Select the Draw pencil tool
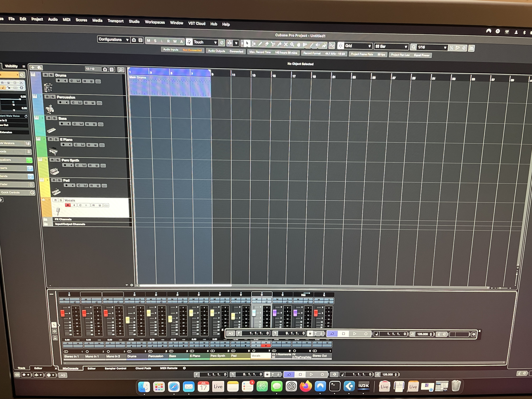Screen dimensions: 532x399 coord(260,44)
